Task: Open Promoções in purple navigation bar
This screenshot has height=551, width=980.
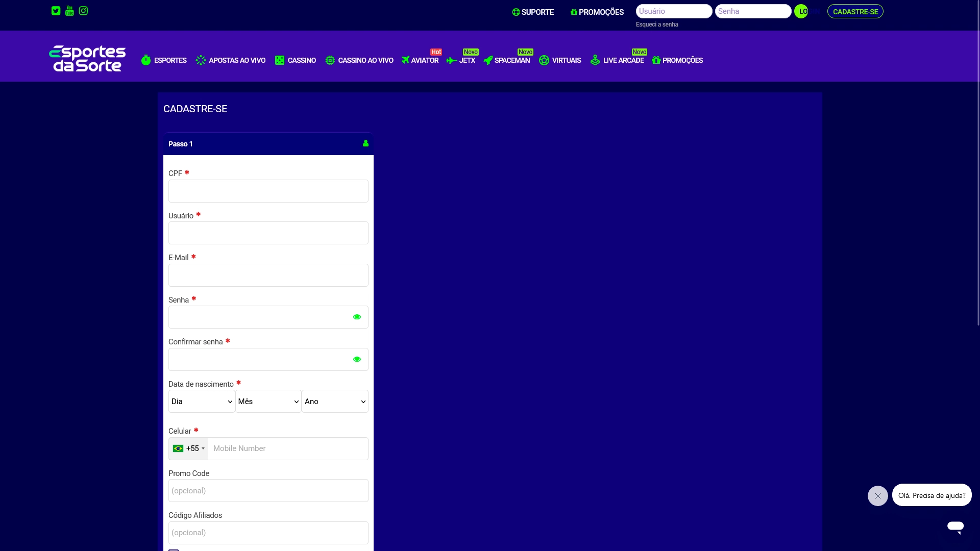Action: pyautogui.click(x=677, y=60)
